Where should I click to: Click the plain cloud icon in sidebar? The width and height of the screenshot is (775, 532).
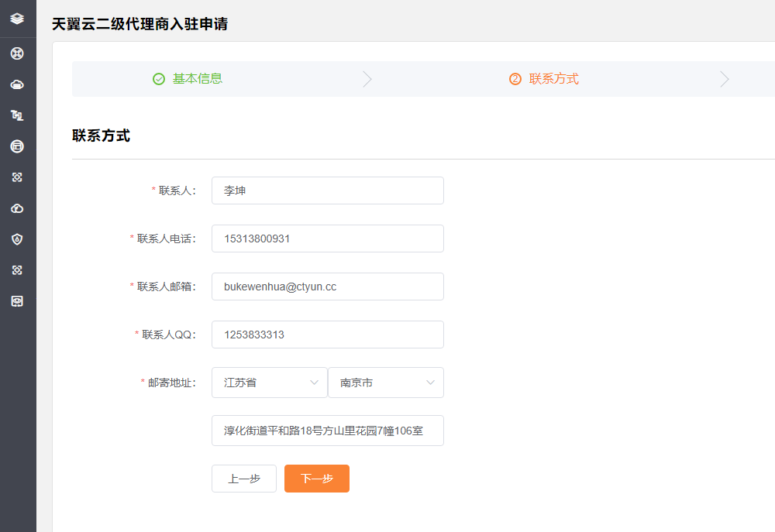(17, 84)
